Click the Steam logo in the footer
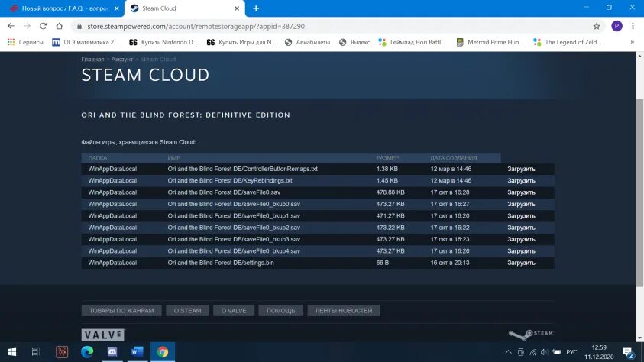The height and width of the screenshot is (362, 644). point(531,334)
